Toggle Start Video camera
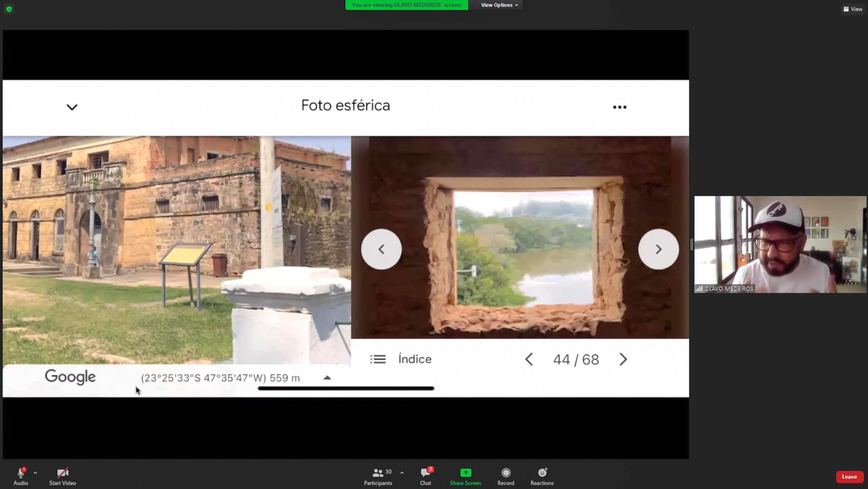 [62, 472]
